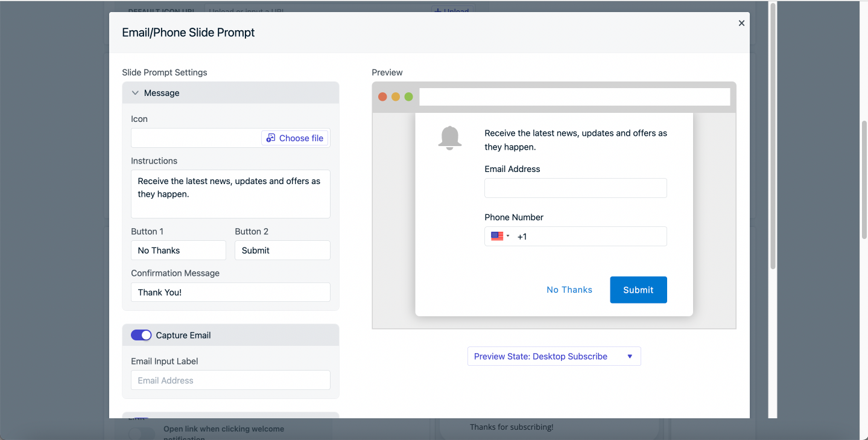Disable the Capture Email toggle
The height and width of the screenshot is (440, 868).
coord(141,335)
